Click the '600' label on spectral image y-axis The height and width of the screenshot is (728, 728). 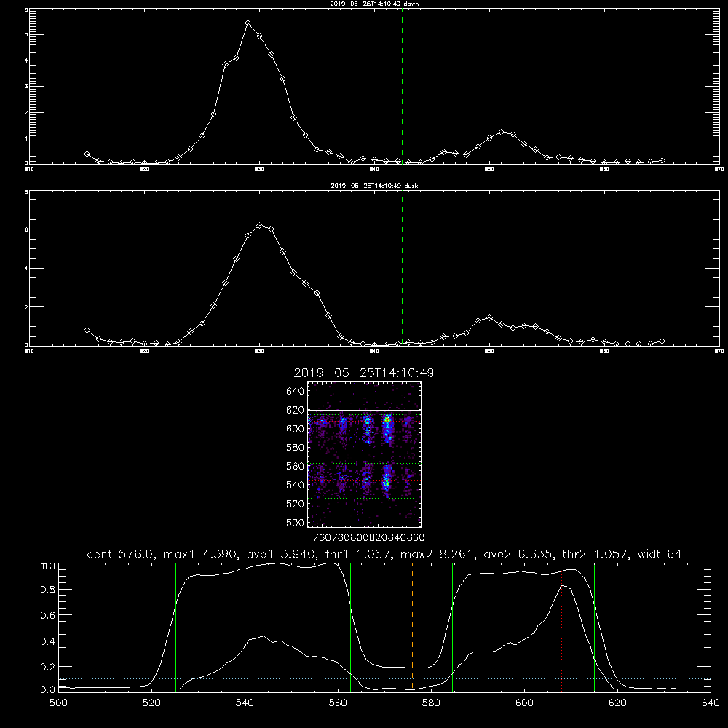click(296, 429)
